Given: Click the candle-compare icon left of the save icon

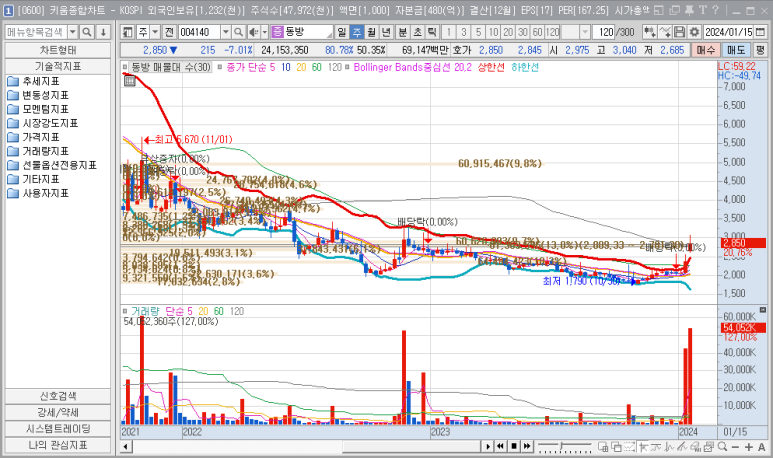Looking at the screenshot, I should (649, 33).
